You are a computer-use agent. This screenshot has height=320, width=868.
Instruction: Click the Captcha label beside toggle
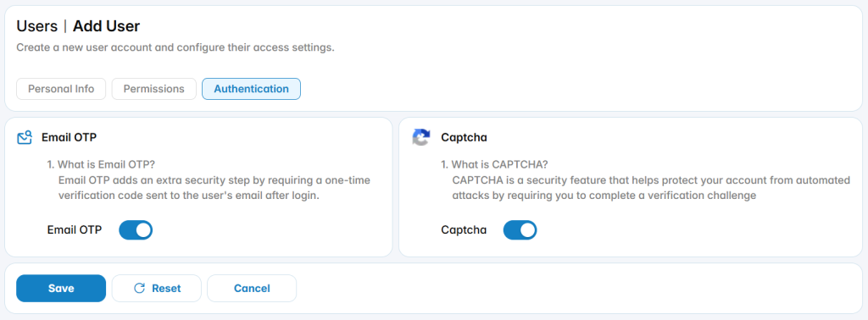coord(464,230)
